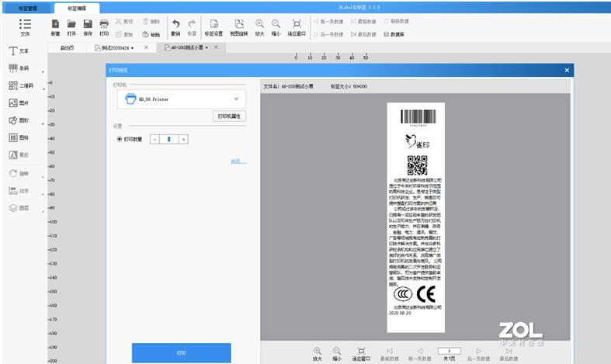The image size is (611, 364).
Task: Click the 数据库 database button in the toolbar
Action: (x=394, y=34)
